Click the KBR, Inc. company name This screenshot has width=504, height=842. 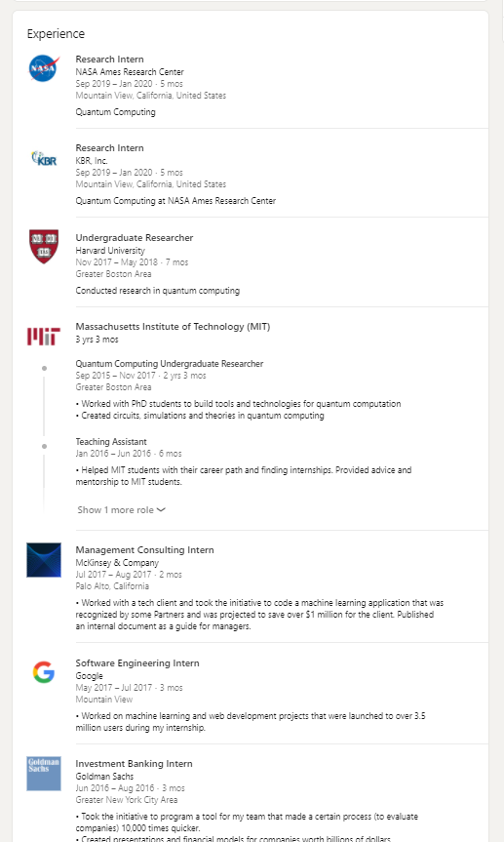(92, 161)
